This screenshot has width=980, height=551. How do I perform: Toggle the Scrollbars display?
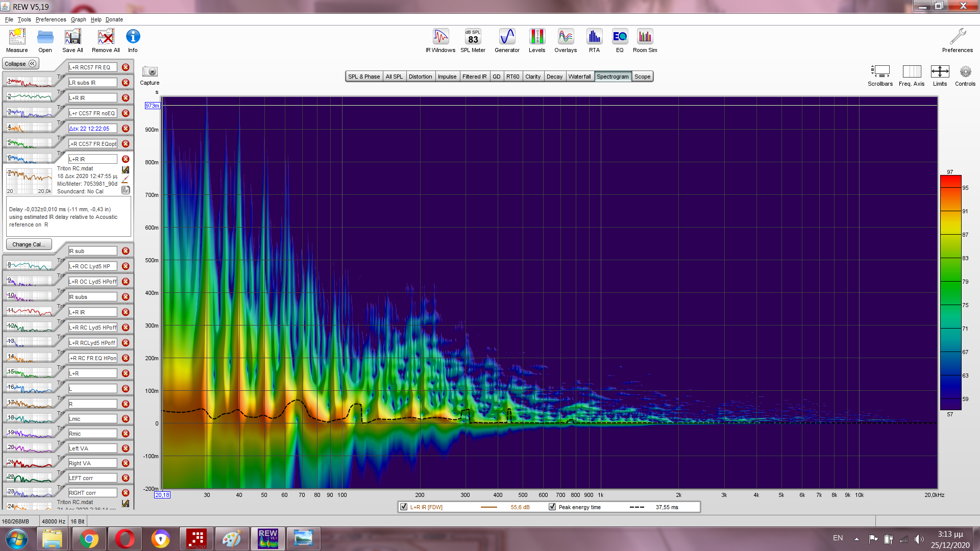click(880, 72)
